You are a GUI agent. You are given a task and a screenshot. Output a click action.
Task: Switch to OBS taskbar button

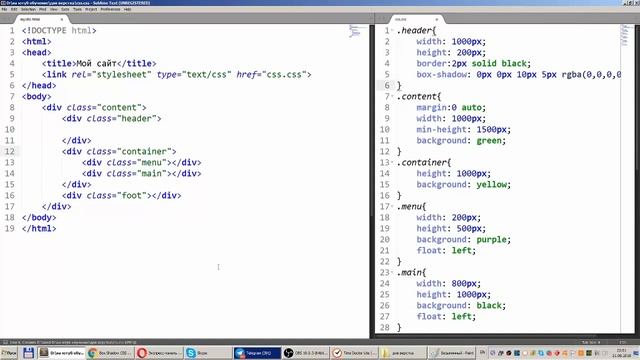coord(306,353)
